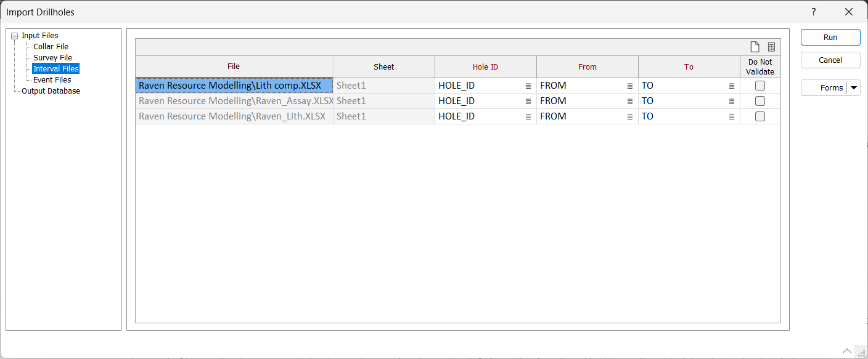Click the help question mark in title bar
The image size is (868, 359).
(x=813, y=12)
